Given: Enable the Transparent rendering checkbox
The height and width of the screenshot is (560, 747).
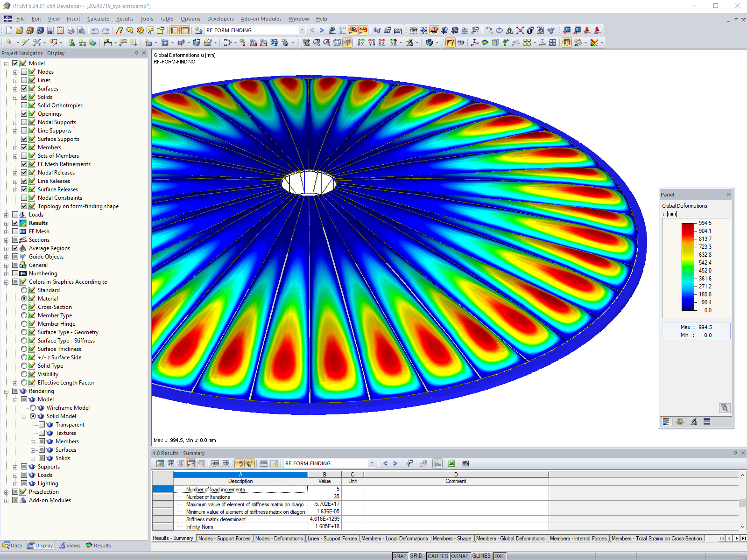Looking at the screenshot, I should [42, 424].
